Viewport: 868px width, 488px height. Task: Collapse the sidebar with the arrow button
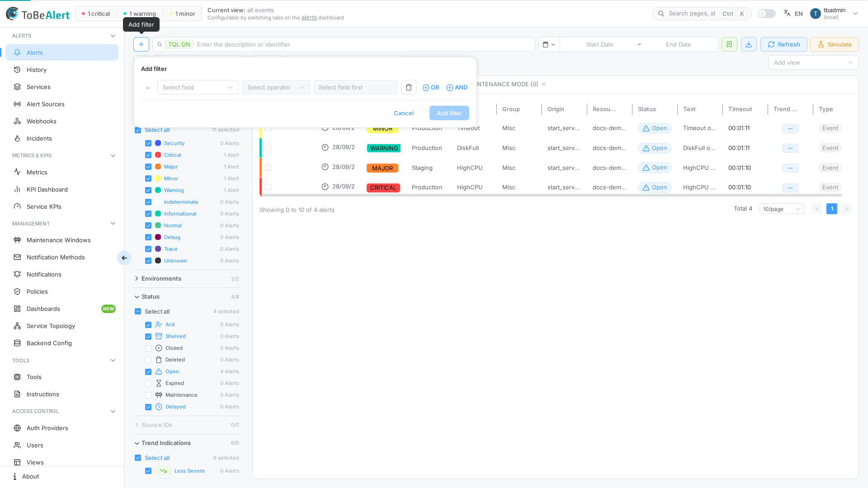coord(124,258)
